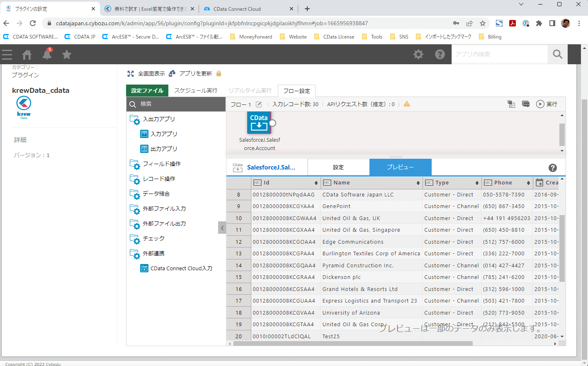Click the home icon in kintone header
588x366 pixels.
(27, 54)
